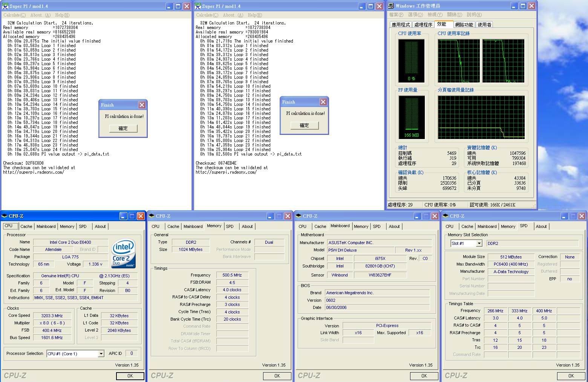Switch to the 應用程式 tab in Task Manager
588x382 pixels.
401,24
